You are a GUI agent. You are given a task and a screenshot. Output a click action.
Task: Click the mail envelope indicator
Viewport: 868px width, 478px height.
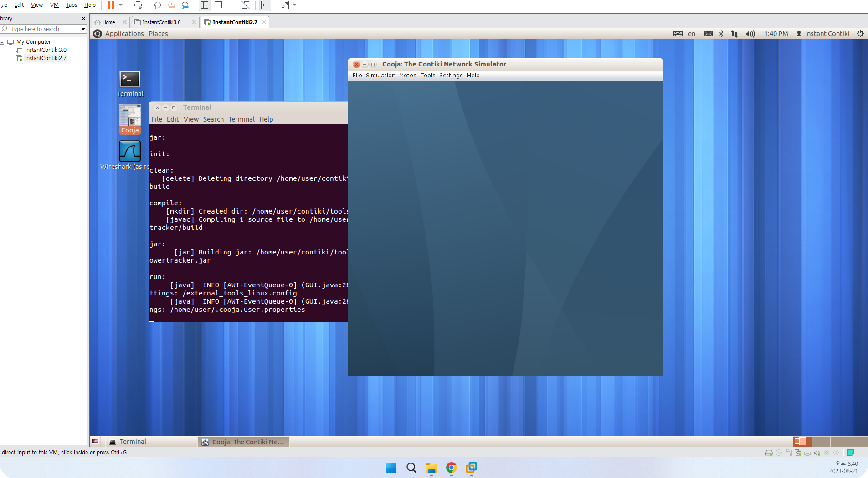(x=709, y=34)
